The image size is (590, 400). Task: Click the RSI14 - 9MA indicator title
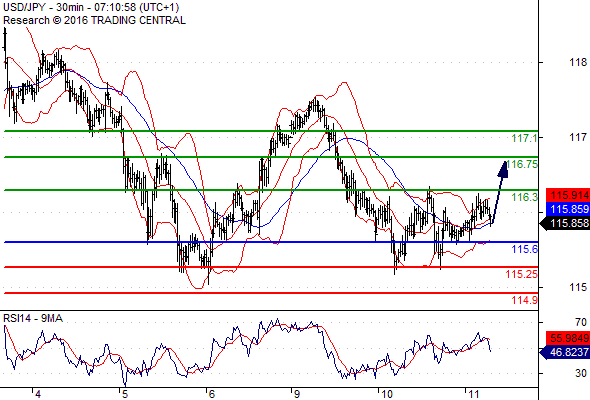(33, 319)
